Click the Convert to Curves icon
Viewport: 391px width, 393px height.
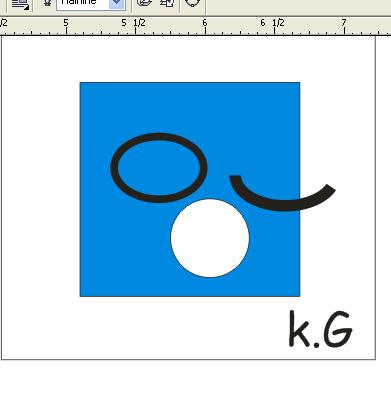click(x=193, y=3)
